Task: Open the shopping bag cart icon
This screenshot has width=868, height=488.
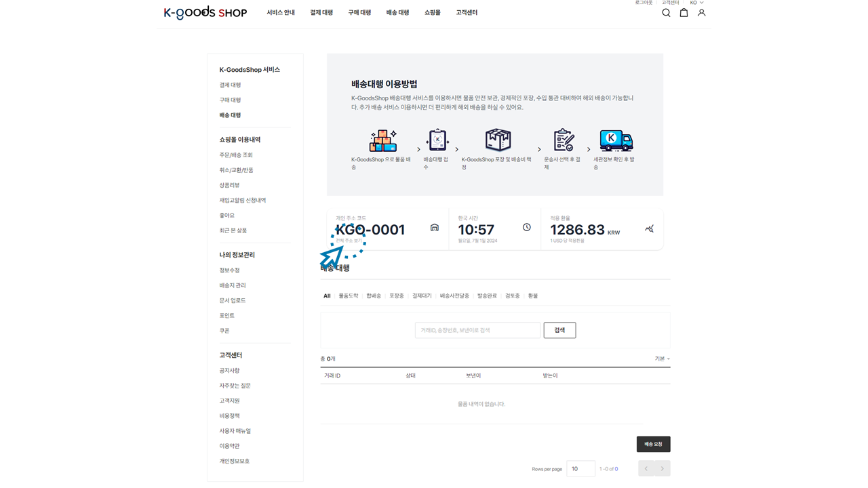Action: coord(684,13)
